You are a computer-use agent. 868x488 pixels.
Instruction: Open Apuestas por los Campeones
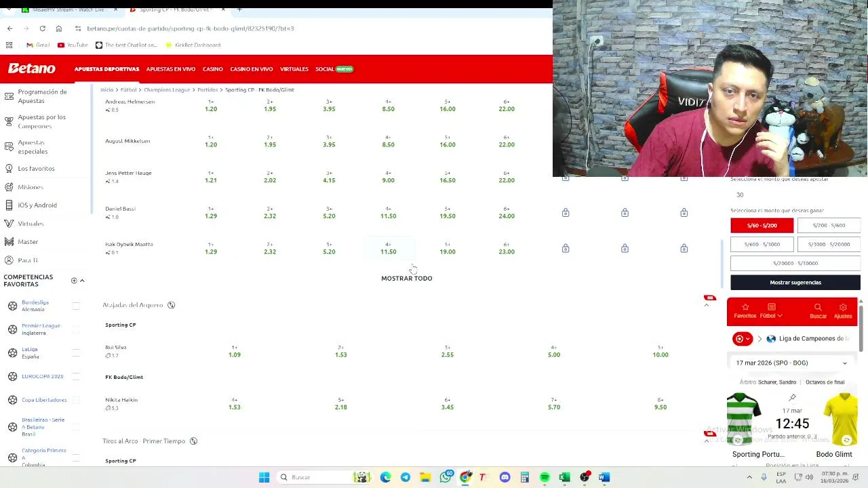click(x=42, y=121)
